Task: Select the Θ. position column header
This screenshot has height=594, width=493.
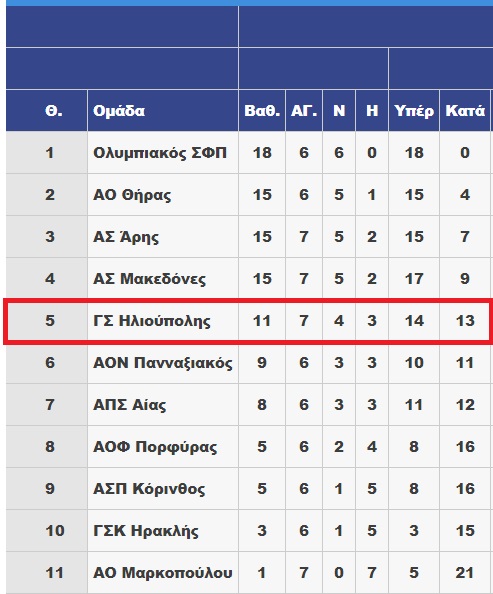Action: pyautogui.click(x=53, y=111)
